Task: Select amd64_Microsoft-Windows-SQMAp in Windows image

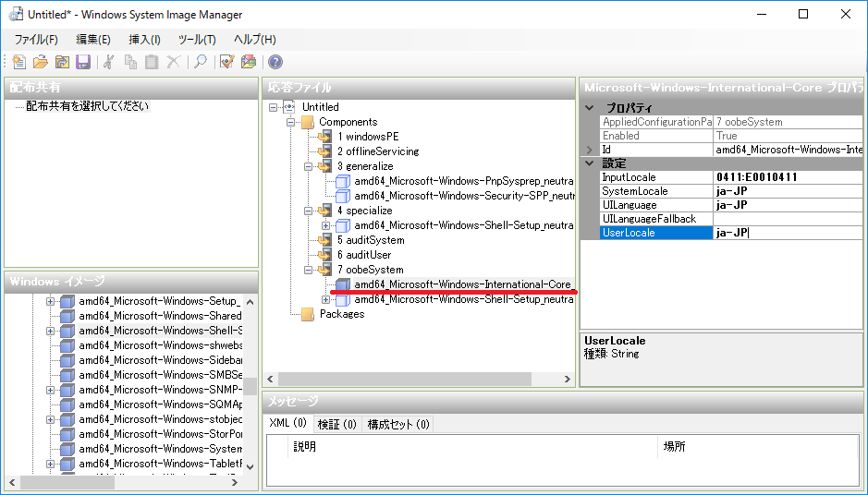Action: 160,404
